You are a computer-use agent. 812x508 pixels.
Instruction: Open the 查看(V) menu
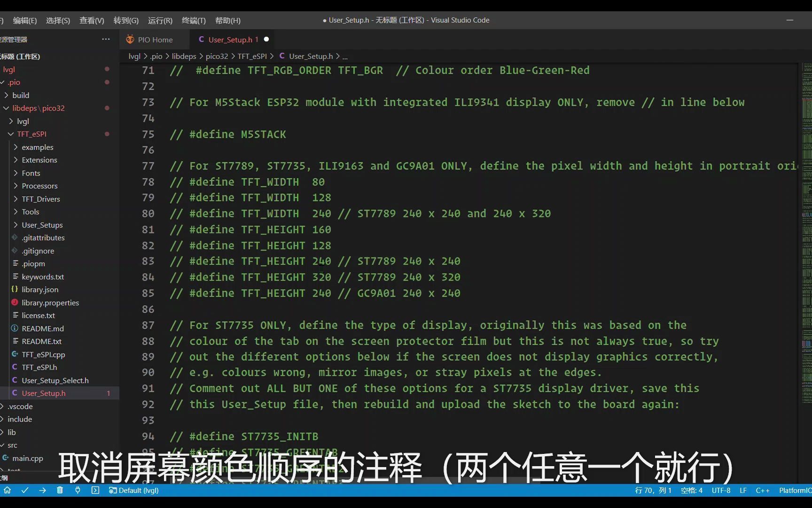[x=92, y=20]
